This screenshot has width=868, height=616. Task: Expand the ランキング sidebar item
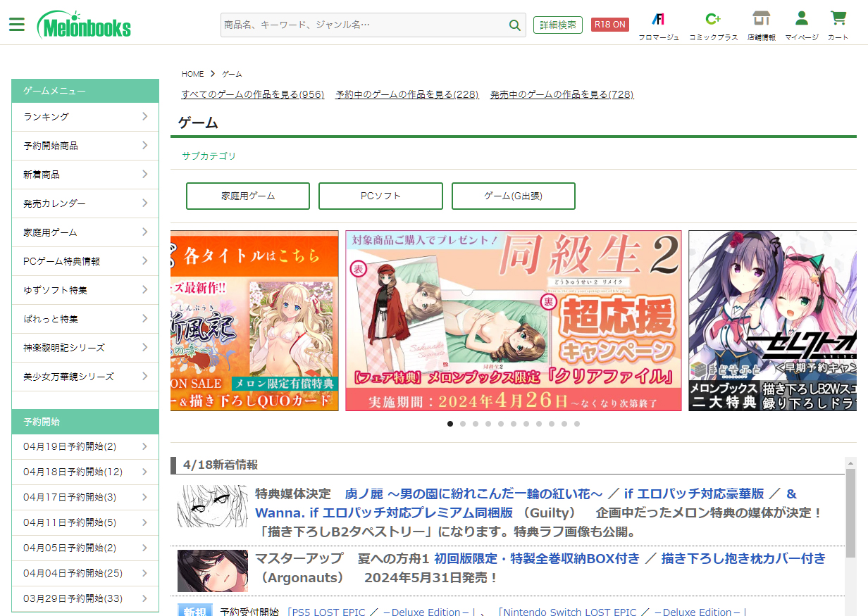click(x=85, y=117)
